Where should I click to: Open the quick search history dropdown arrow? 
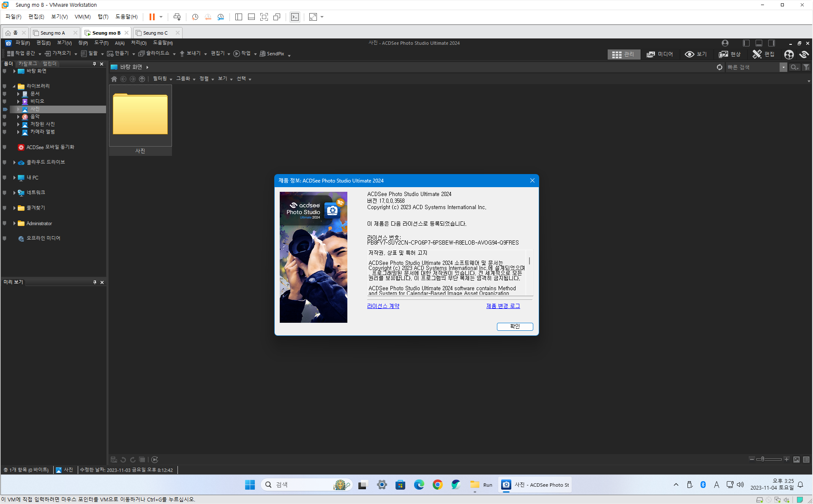[x=783, y=67]
